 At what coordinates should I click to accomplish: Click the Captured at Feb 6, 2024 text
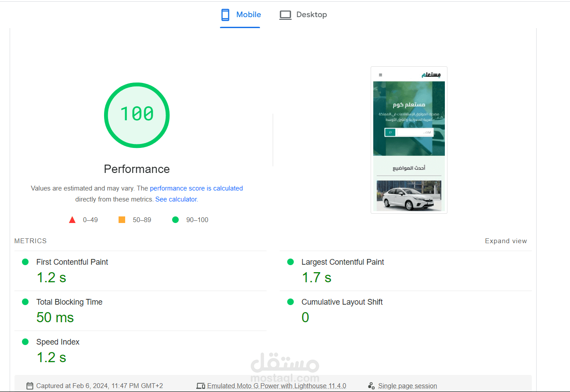pyautogui.click(x=100, y=386)
